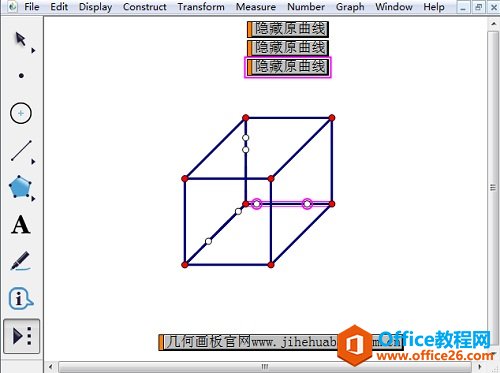Click the top-right back red vertex of cube
This screenshot has width=500, height=373.
pyautogui.click(x=332, y=118)
